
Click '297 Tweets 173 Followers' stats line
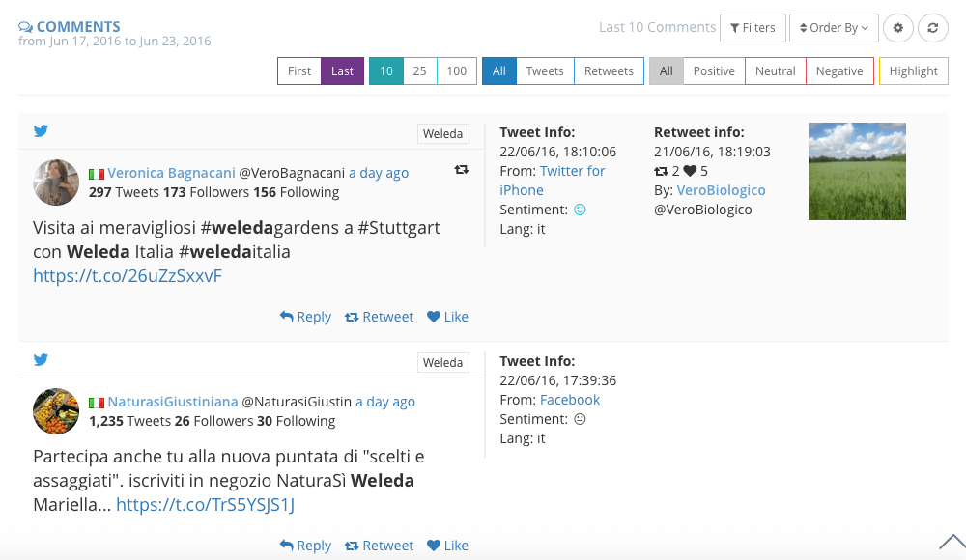[213, 192]
